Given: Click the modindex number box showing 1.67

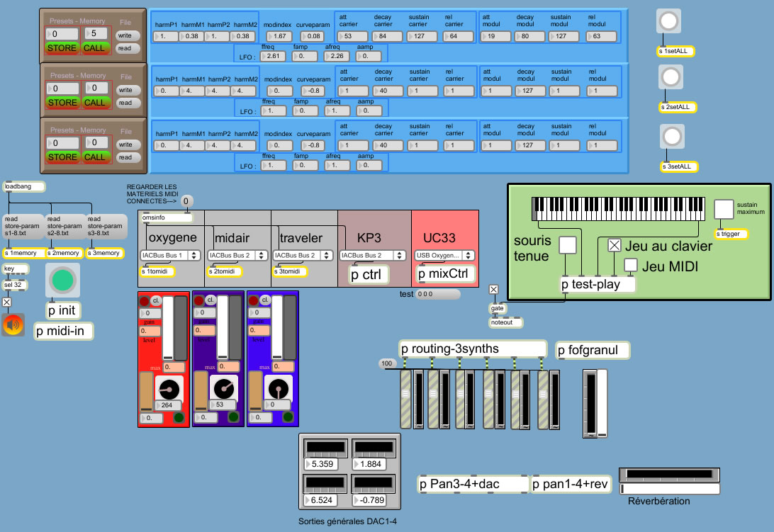Looking at the screenshot, I should click(279, 36).
